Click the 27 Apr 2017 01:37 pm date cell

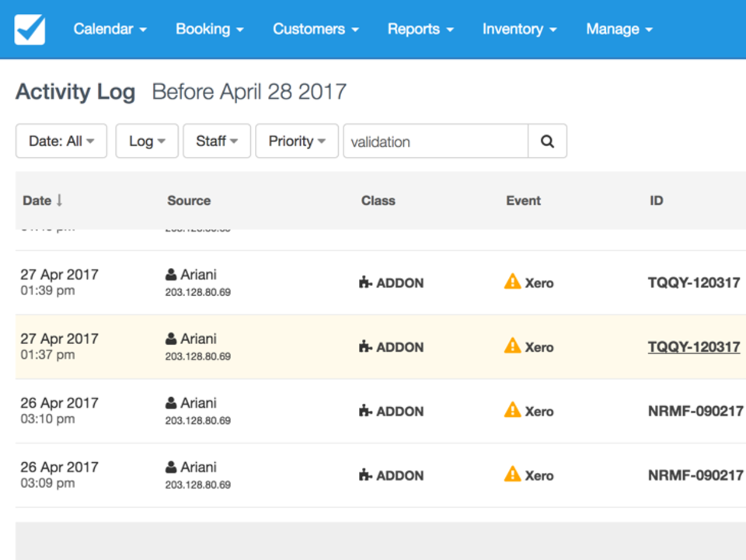click(x=60, y=346)
